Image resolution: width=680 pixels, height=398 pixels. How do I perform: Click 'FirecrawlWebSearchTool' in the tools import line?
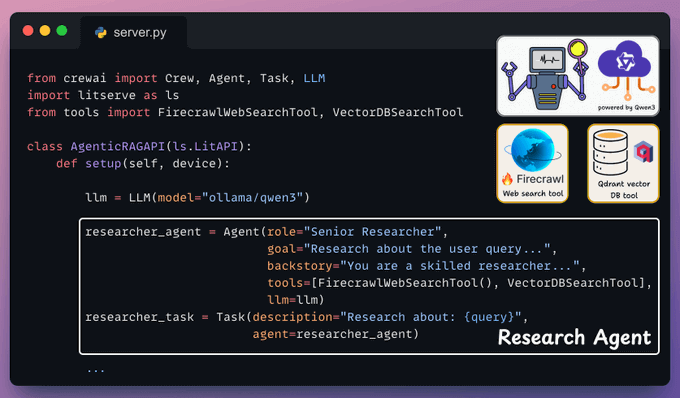tap(238, 112)
